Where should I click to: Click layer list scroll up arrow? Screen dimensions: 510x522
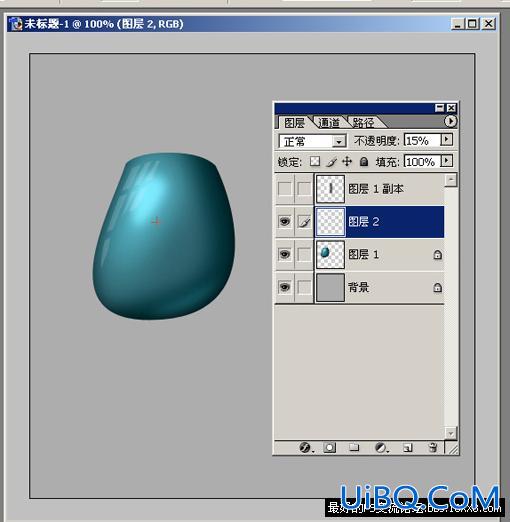pyautogui.click(x=451, y=180)
